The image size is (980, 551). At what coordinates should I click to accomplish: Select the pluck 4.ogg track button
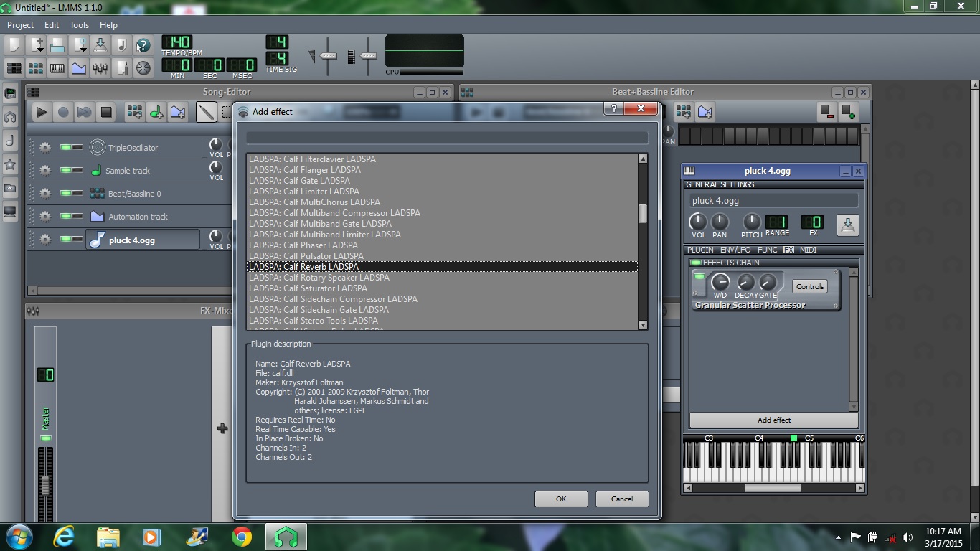143,240
